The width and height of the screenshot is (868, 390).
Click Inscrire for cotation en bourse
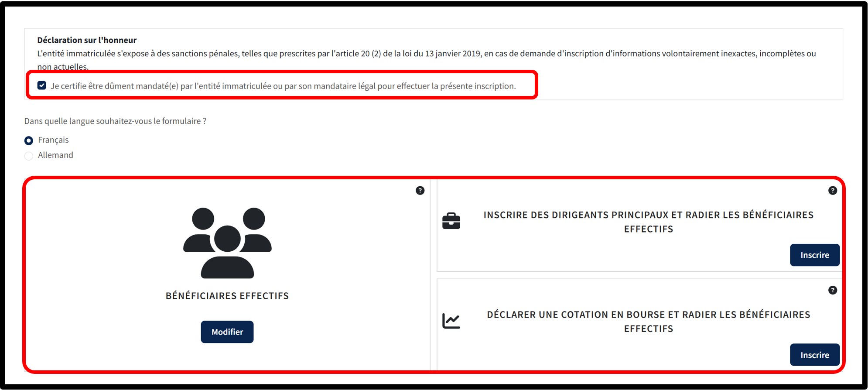point(815,355)
